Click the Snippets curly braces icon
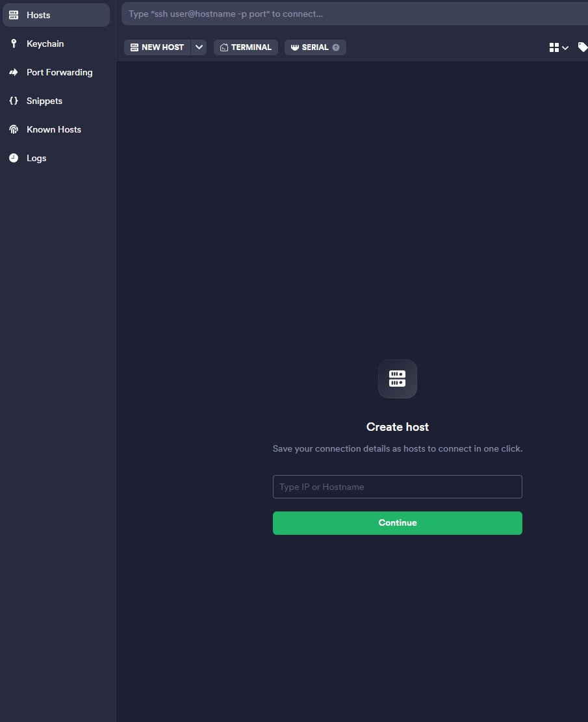This screenshot has width=588, height=722. coord(14,101)
